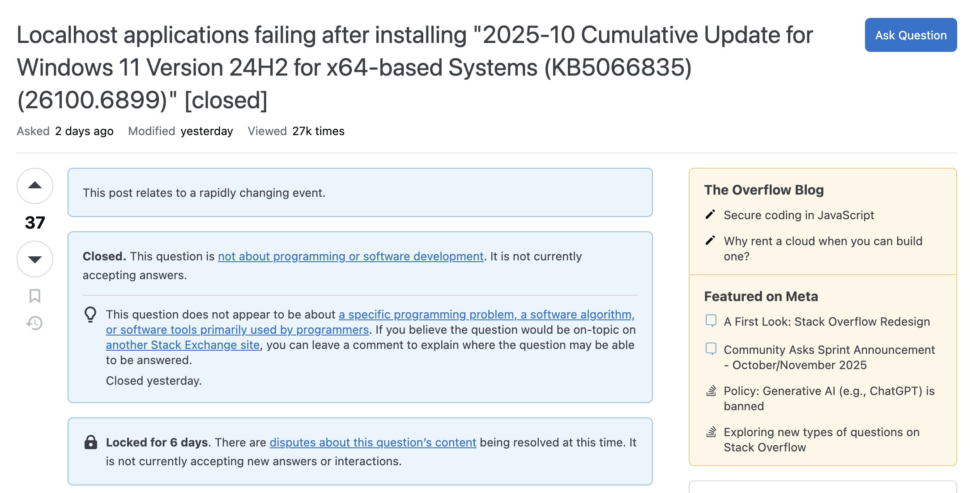Read the Secure coding in JavaScript blog post
Image resolution: width=980 pixels, height=493 pixels.
pyautogui.click(x=799, y=215)
